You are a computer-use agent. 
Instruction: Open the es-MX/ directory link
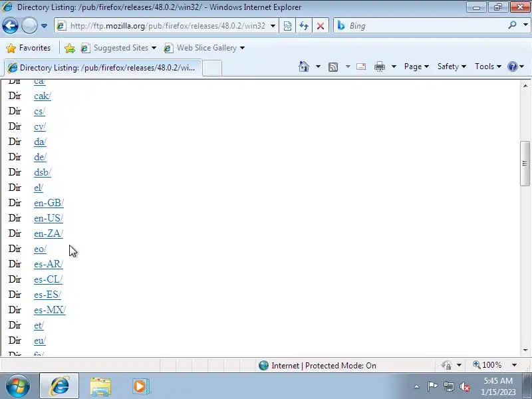click(x=50, y=310)
